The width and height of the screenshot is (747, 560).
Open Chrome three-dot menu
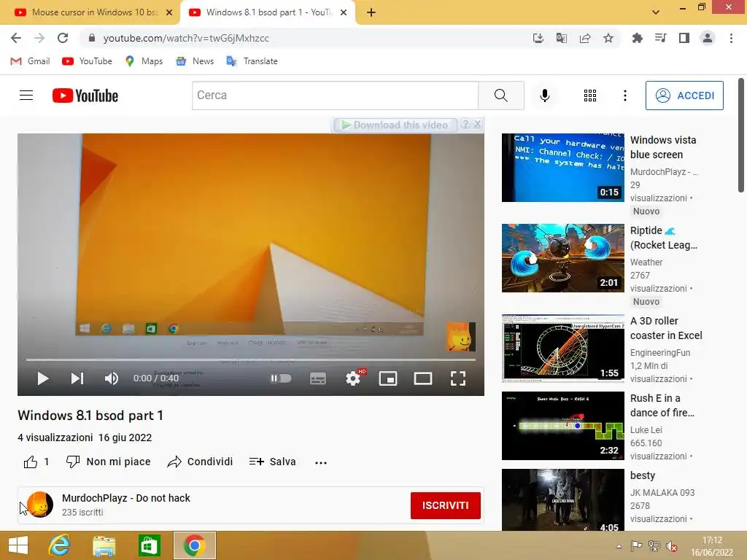(x=731, y=38)
